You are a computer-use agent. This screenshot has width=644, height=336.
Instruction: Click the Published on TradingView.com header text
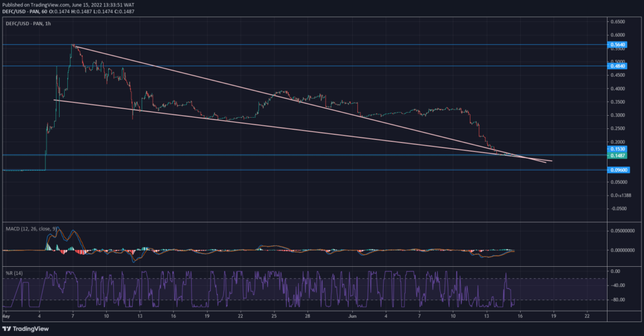[68, 5]
